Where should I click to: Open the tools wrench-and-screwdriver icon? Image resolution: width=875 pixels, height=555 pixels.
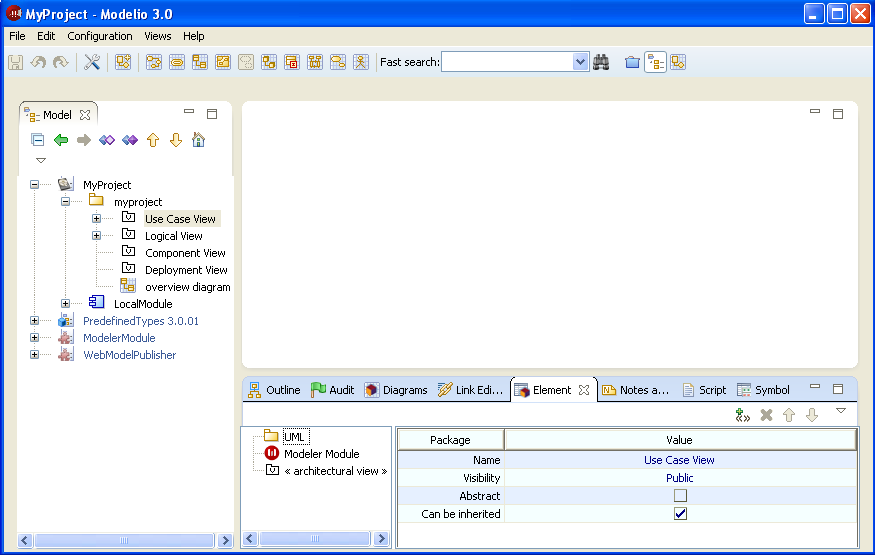point(92,62)
